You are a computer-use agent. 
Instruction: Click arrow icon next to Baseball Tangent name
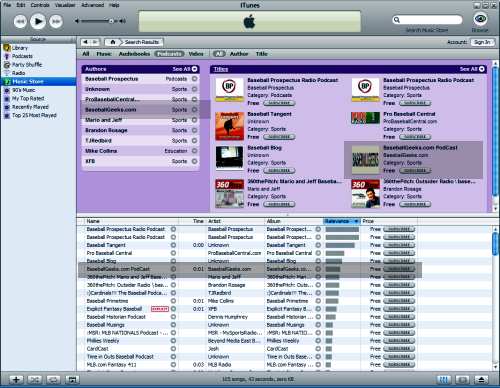coord(173,245)
